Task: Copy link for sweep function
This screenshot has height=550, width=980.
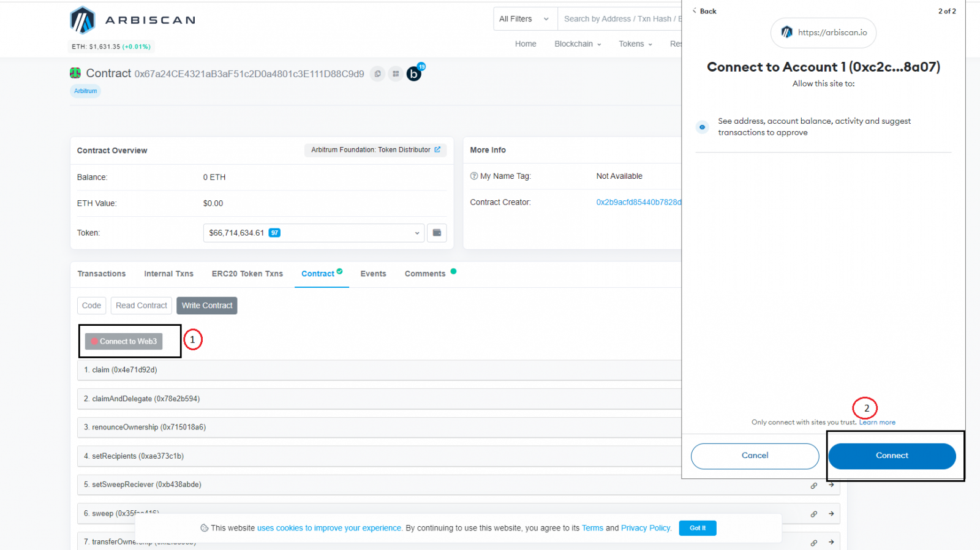Action: pos(814,514)
